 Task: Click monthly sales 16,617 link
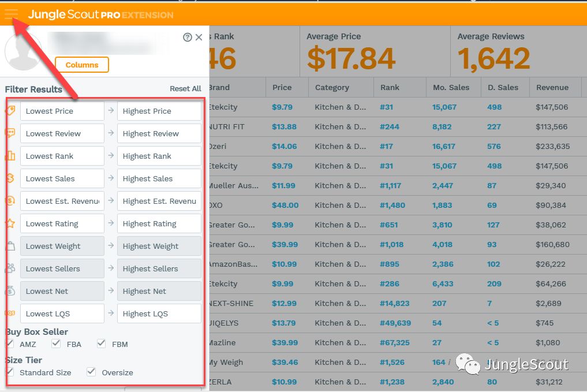point(444,147)
